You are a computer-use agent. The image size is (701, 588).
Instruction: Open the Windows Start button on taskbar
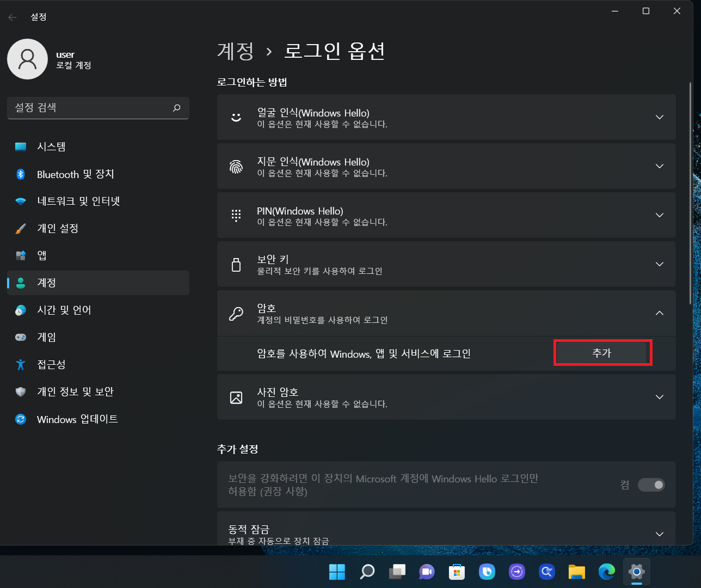pyautogui.click(x=337, y=572)
